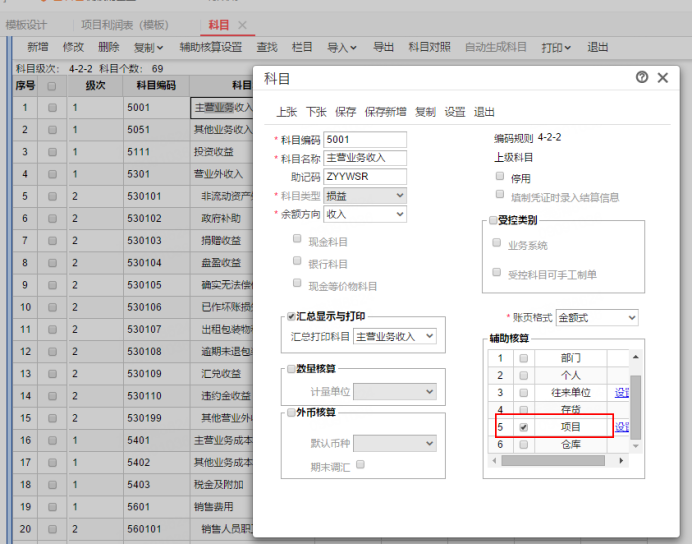
Task: Check the 数量核算 option
Action: pyautogui.click(x=291, y=370)
